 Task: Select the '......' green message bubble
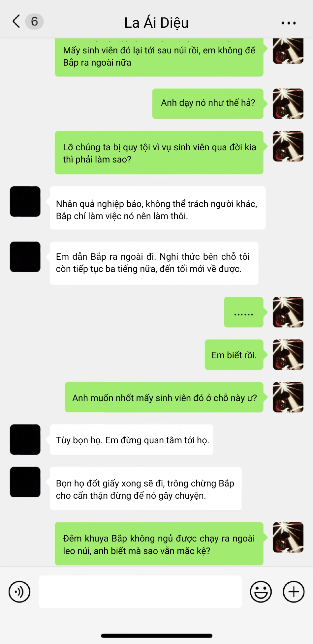[x=244, y=312]
